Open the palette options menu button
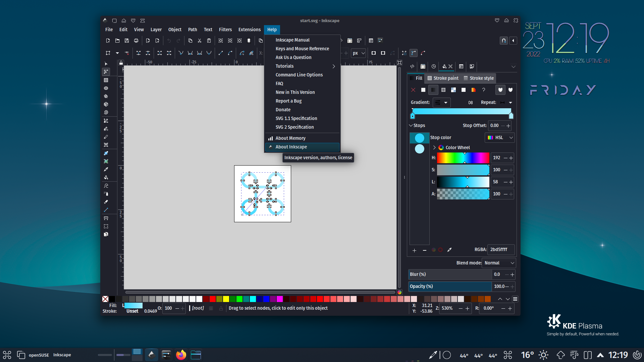Image resolution: width=644 pixels, height=362 pixels. pos(515,299)
